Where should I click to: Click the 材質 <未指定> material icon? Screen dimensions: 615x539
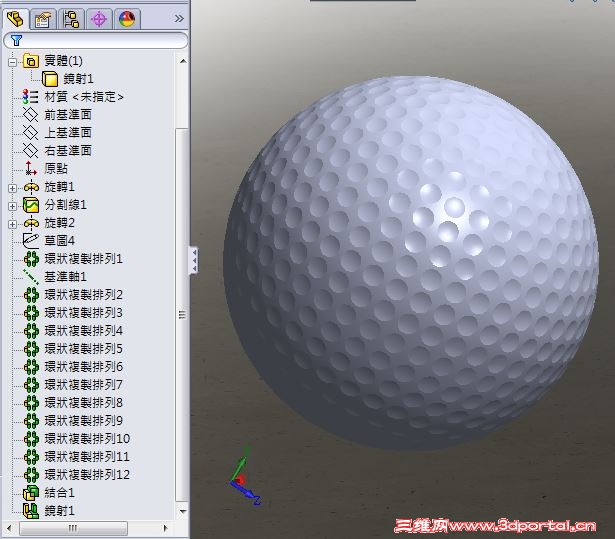31,97
